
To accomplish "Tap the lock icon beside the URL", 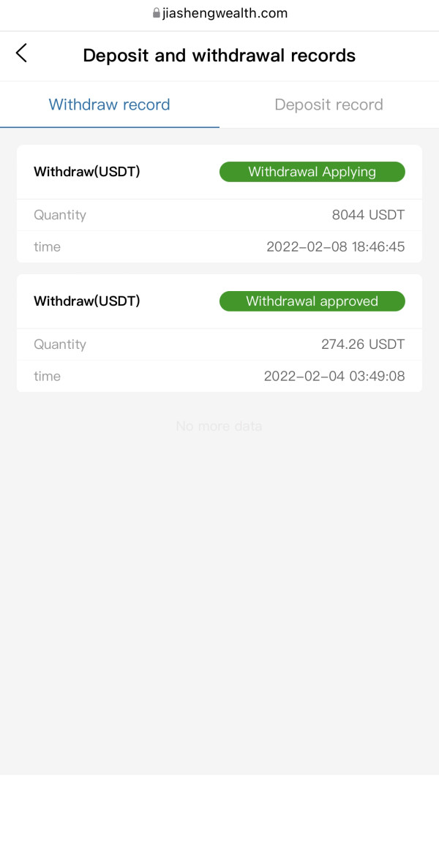I will pyautogui.click(x=157, y=13).
